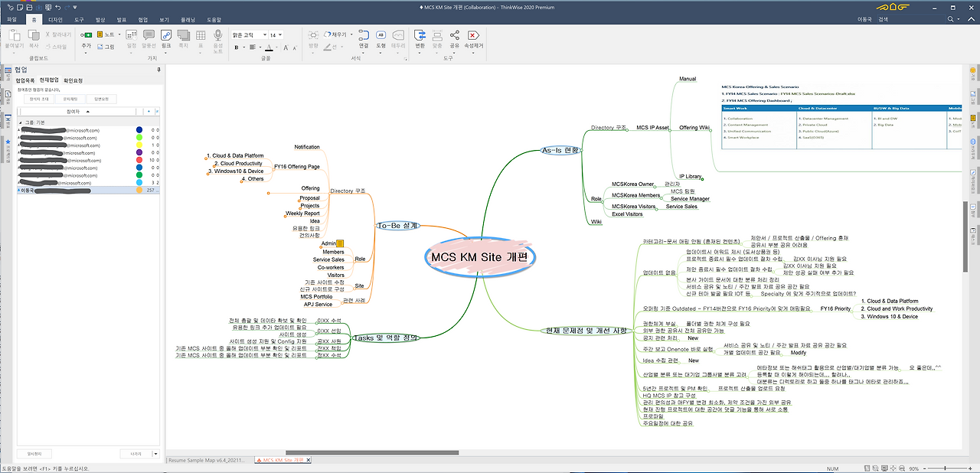Select the To-Be 설계 branch node
The image size is (980, 473).
tap(397, 226)
